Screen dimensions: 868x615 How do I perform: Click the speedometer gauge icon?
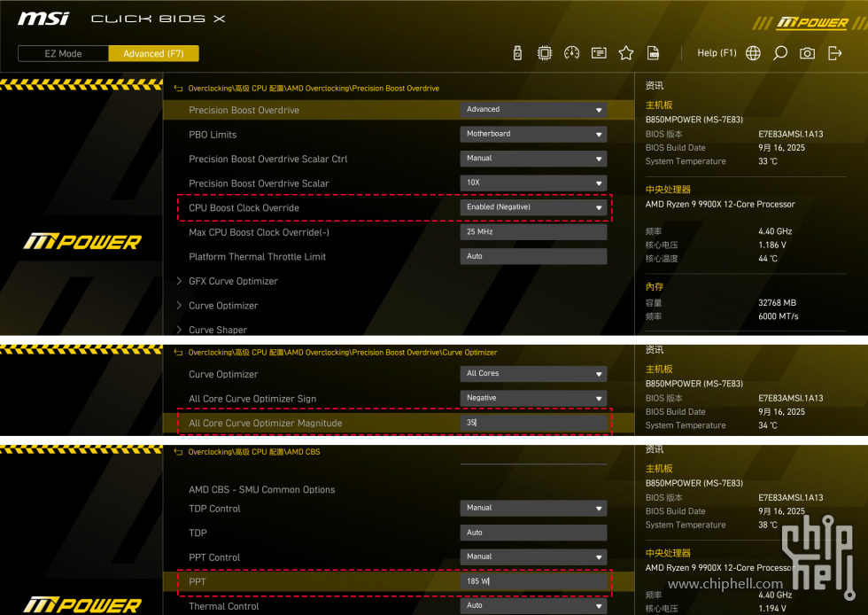tap(571, 53)
